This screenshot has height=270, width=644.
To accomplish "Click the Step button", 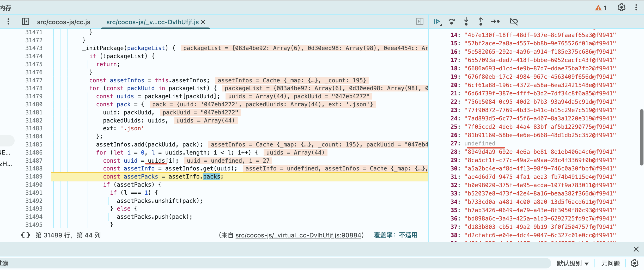I will point(495,21).
